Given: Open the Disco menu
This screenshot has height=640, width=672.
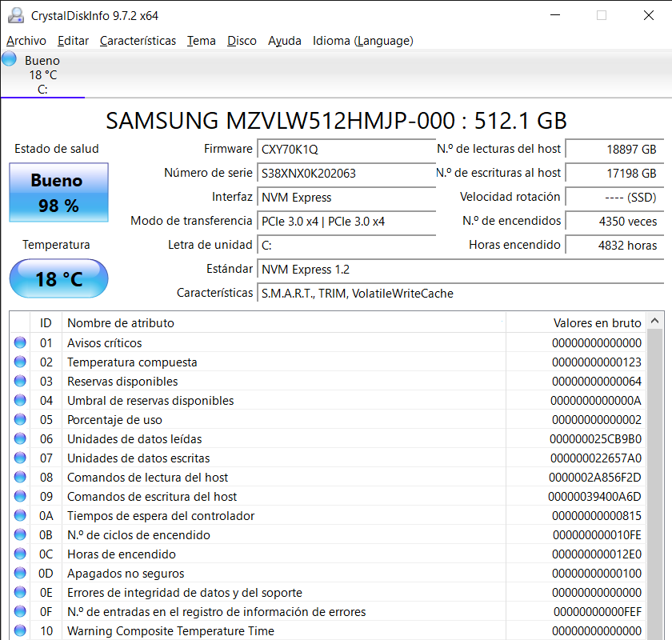Looking at the screenshot, I should (242, 41).
